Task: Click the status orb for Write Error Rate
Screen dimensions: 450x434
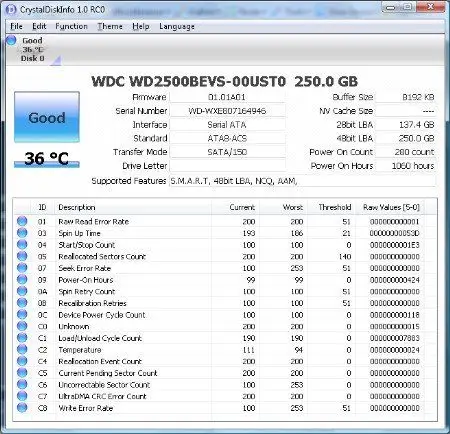Action: pos(22,408)
